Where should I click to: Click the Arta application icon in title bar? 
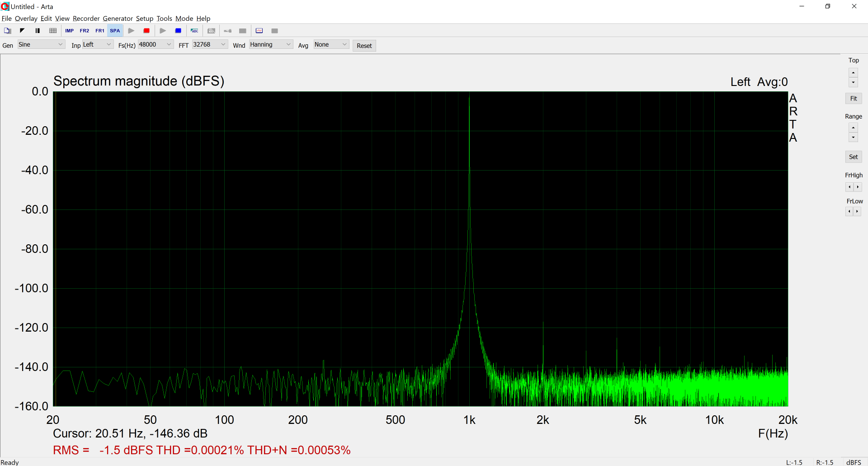tap(5, 6)
